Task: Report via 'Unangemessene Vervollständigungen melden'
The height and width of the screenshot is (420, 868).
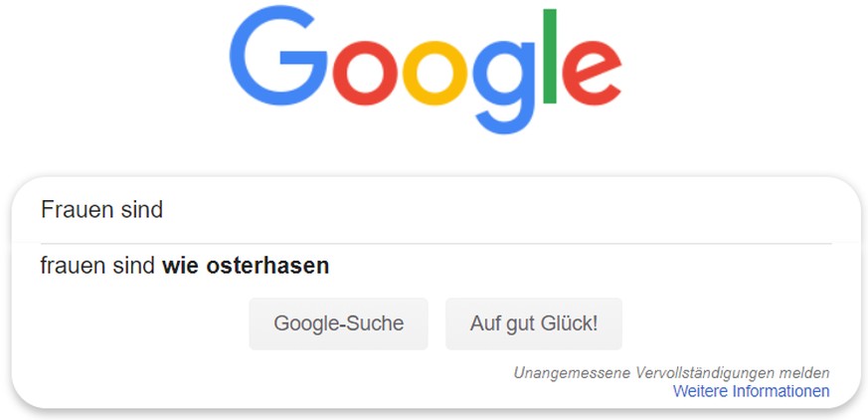Action: (671, 373)
